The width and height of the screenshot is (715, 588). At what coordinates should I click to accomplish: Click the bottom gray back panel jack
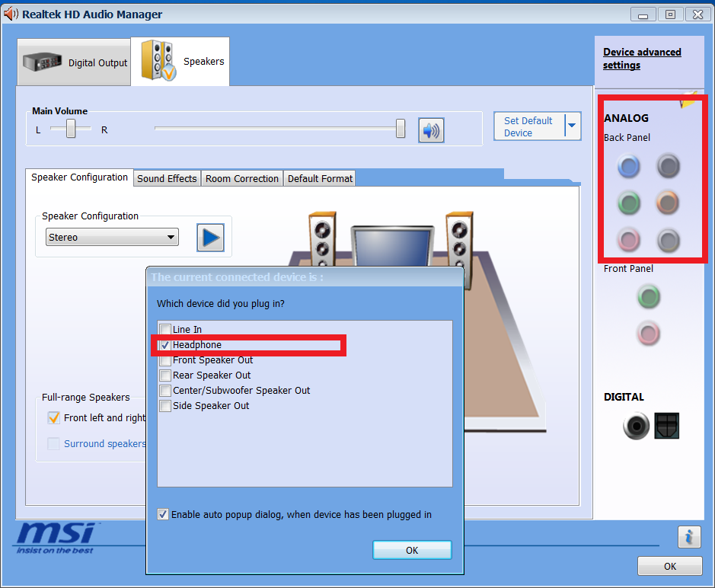click(668, 240)
